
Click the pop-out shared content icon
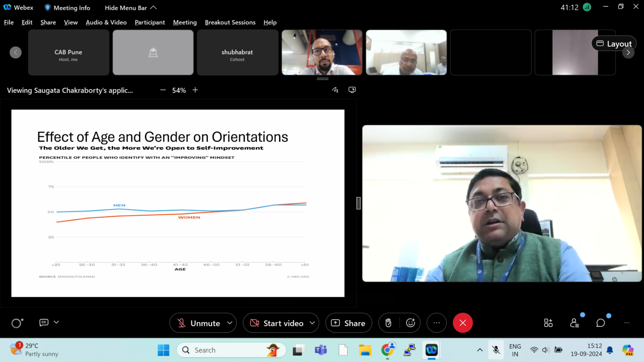tap(352, 90)
